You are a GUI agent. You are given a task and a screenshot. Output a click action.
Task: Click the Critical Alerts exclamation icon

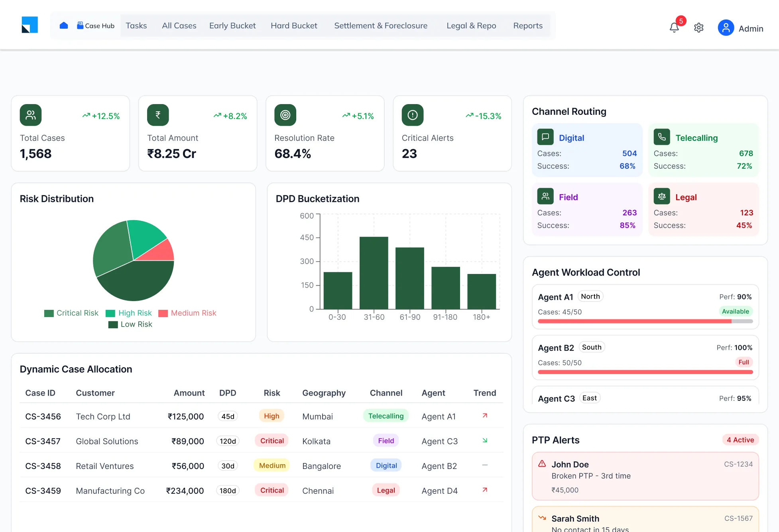coord(413,115)
